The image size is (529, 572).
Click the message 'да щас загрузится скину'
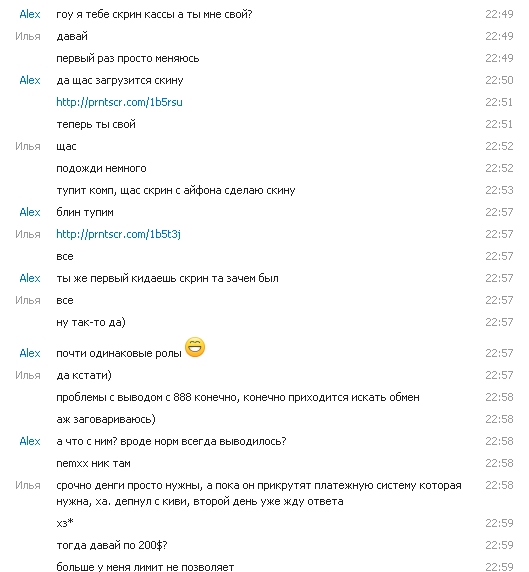(120, 80)
